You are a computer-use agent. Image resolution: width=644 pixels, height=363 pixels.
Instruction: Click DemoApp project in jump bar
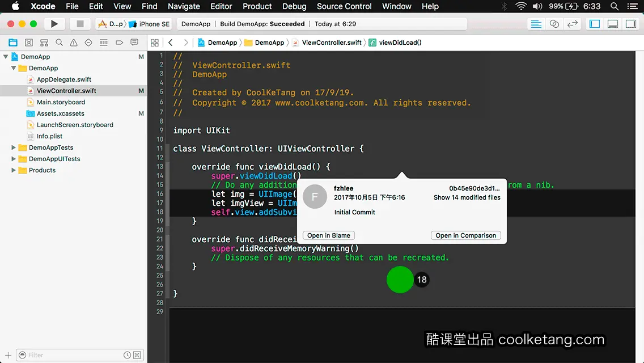(x=218, y=43)
